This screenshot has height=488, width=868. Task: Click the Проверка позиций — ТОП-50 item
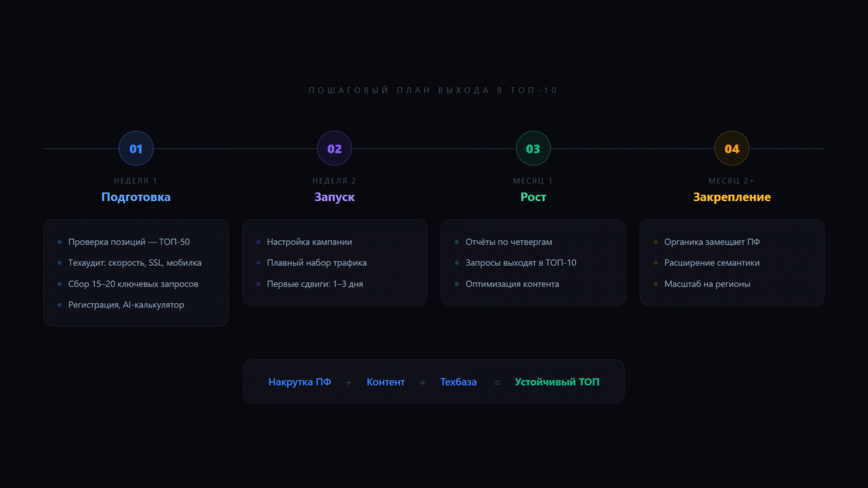[x=129, y=242]
